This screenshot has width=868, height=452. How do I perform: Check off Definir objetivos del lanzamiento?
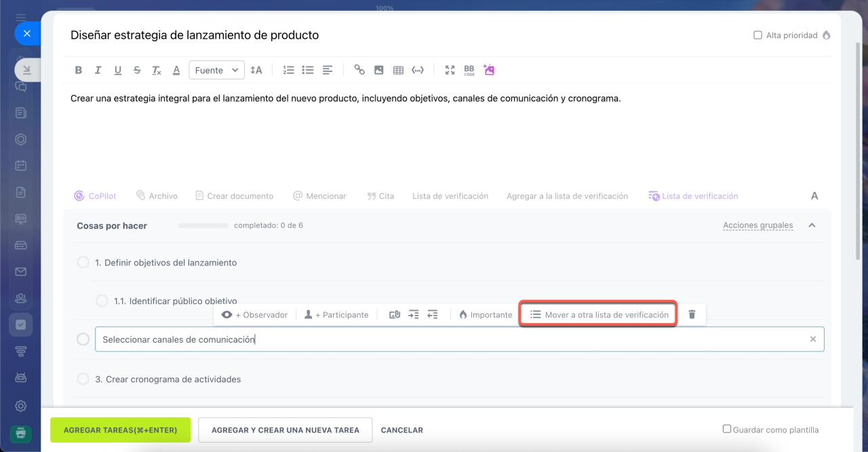pyautogui.click(x=83, y=263)
